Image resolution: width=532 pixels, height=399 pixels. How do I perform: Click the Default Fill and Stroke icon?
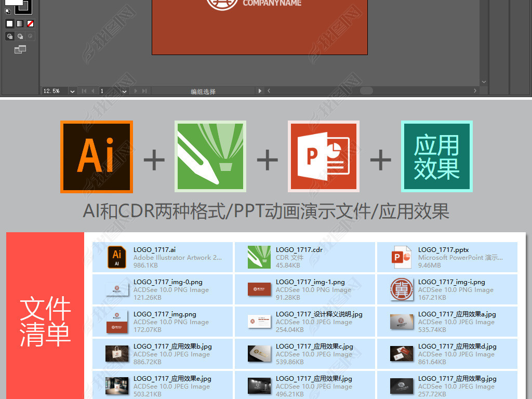[x=7, y=11]
